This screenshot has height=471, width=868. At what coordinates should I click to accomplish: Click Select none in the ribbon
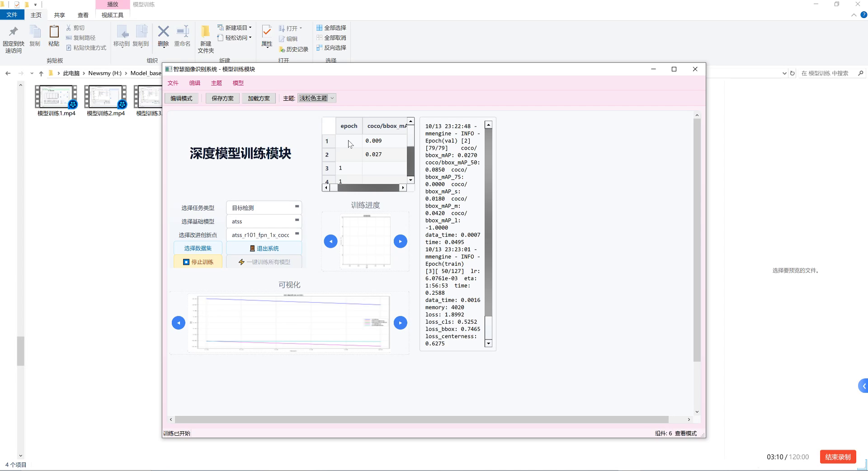[331, 38]
